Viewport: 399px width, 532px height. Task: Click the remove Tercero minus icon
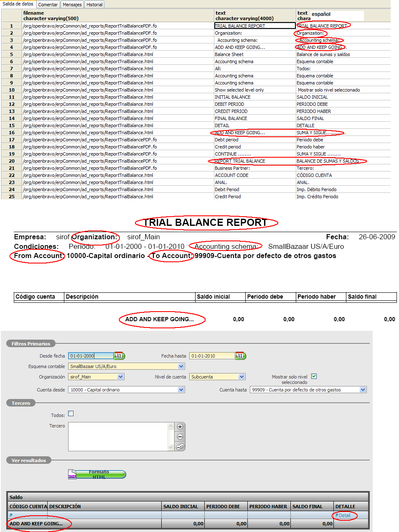[x=180, y=437]
